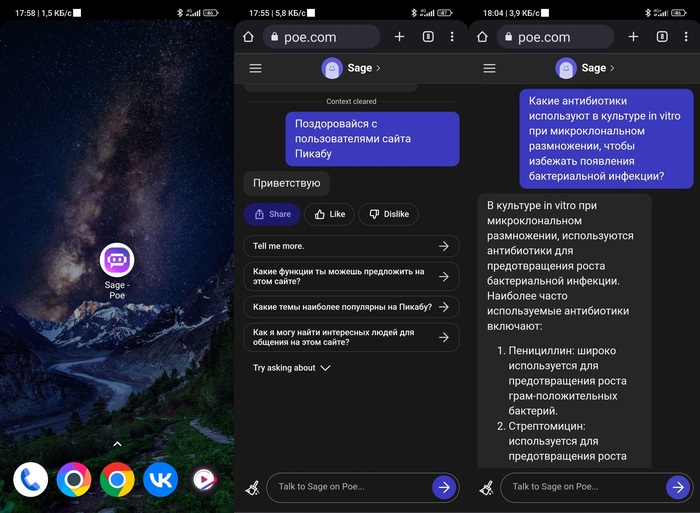Choose suggestion about 'Какие функции ты можешь предложить'
This screenshot has height=513, width=700.
tap(351, 277)
